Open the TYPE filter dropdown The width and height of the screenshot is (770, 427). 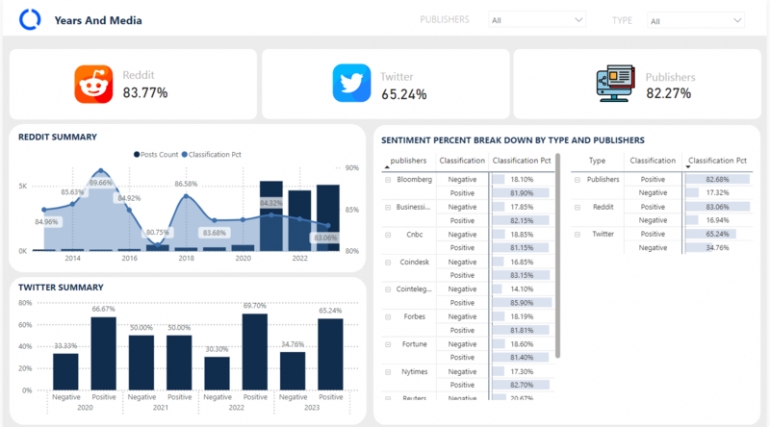coord(696,21)
